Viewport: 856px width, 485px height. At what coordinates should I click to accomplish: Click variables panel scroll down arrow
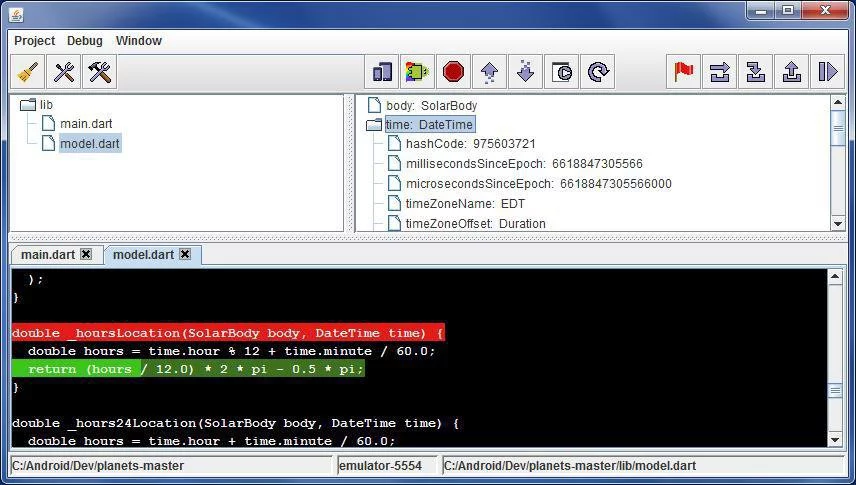(x=838, y=224)
